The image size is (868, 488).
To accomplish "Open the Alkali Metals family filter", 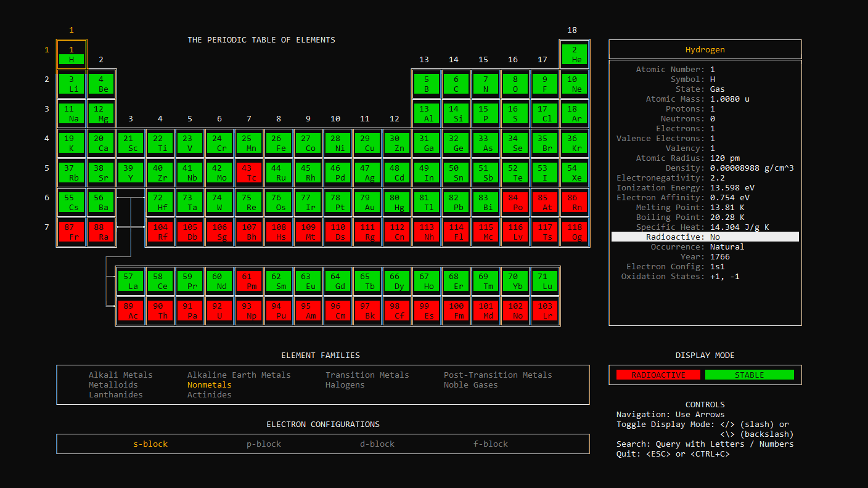I will tap(120, 374).
